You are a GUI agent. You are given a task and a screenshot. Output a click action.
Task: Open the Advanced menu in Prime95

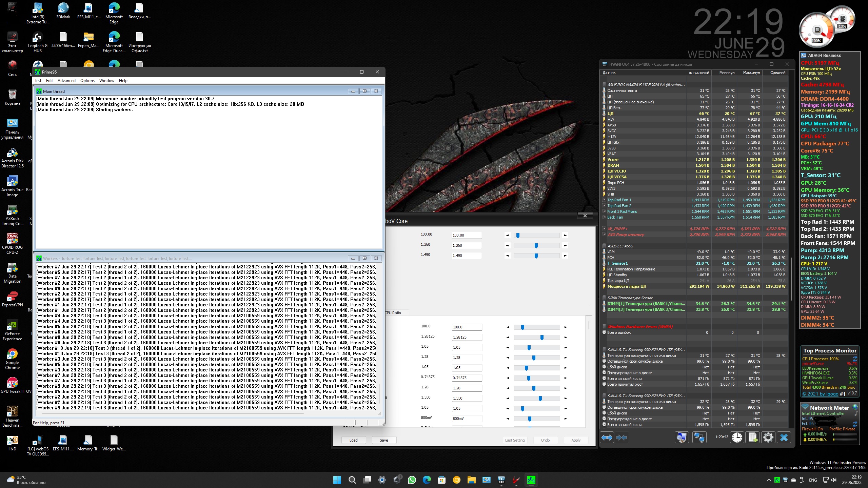tap(66, 81)
